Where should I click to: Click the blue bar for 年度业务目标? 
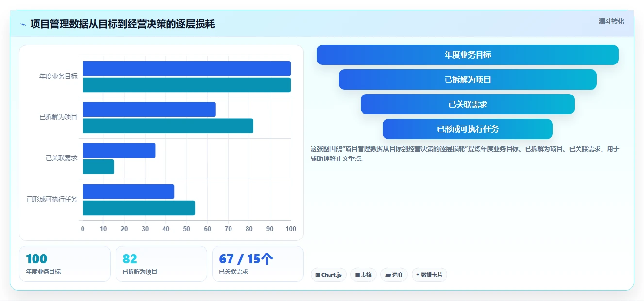click(187, 68)
